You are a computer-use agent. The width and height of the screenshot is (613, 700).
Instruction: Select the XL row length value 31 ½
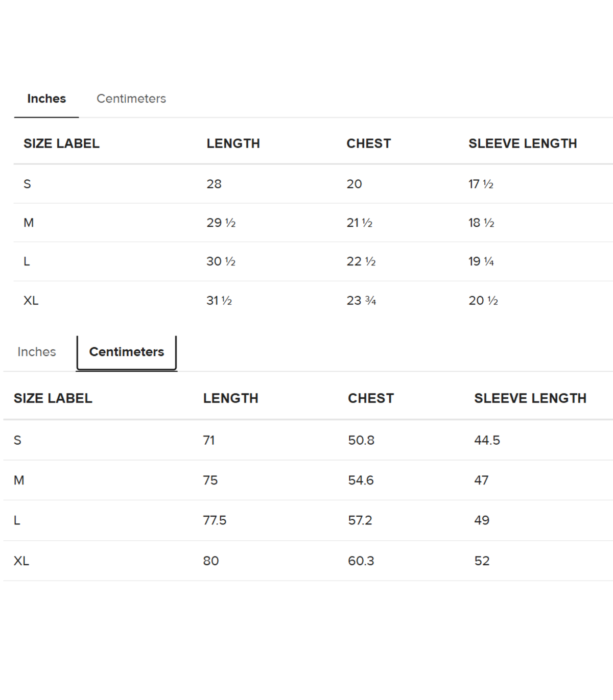[x=219, y=301]
